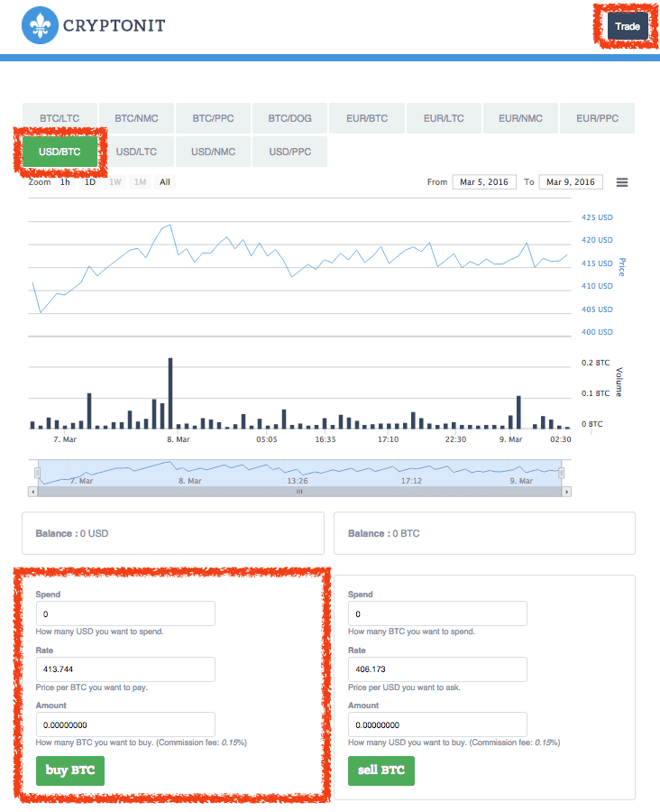Click the To date field Mar 9, 2016
660x812 pixels.
[571, 182]
